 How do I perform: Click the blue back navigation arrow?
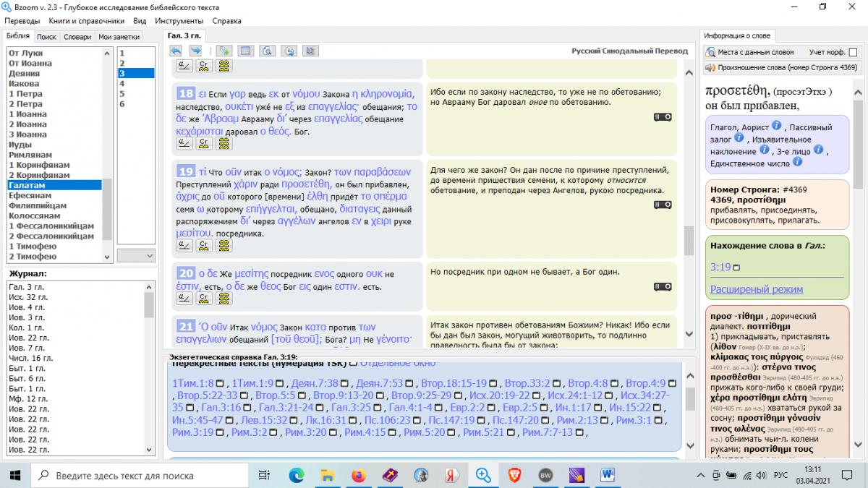176,51
